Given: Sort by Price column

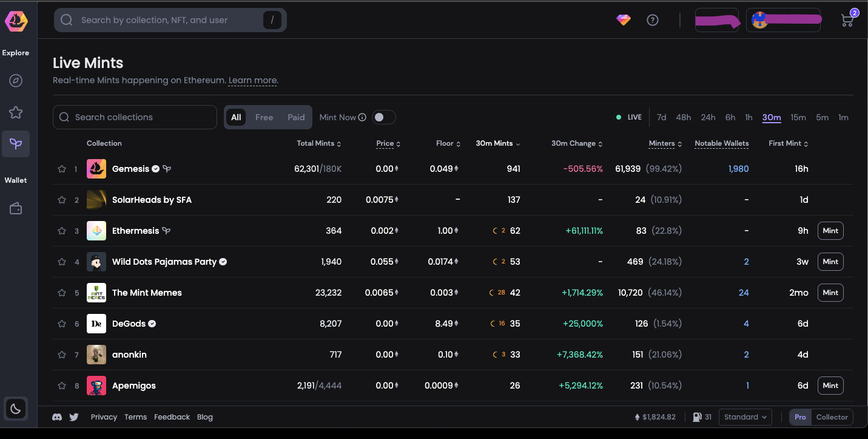Looking at the screenshot, I should pyautogui.click(x=388, y=143).
